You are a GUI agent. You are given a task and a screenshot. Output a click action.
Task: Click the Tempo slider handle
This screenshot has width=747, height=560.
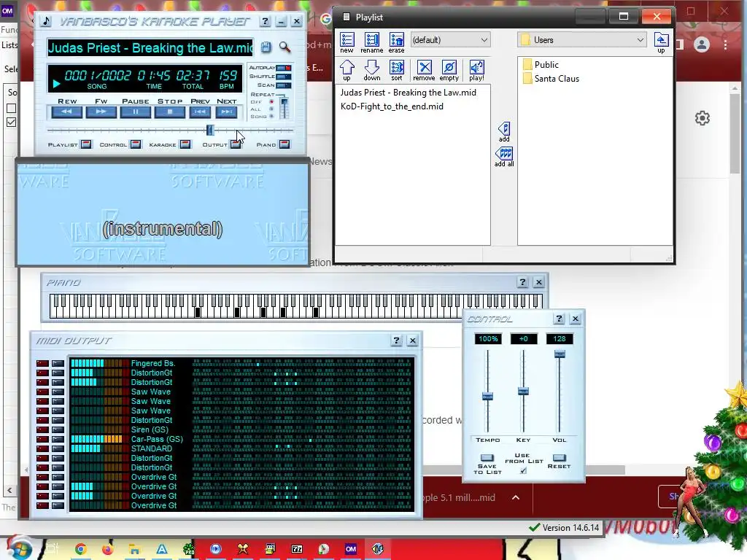(x=487, y=396)
